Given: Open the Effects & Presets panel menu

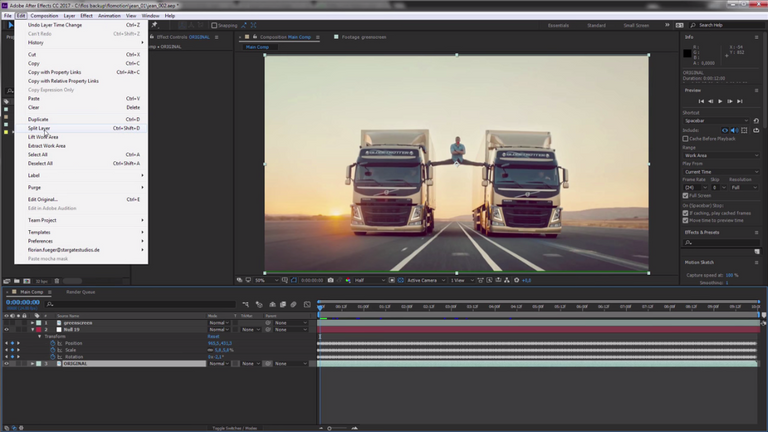Looking at the screenshot, I should (x=756, y=233).
